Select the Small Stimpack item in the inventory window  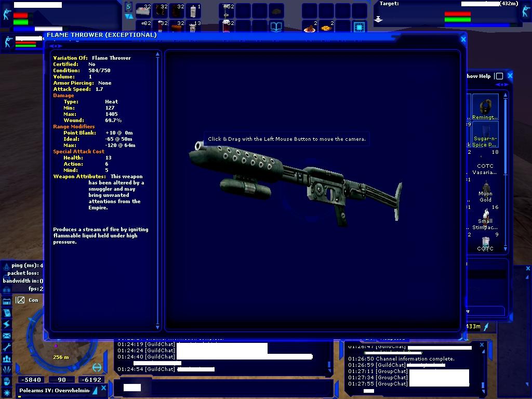(485, 218)
